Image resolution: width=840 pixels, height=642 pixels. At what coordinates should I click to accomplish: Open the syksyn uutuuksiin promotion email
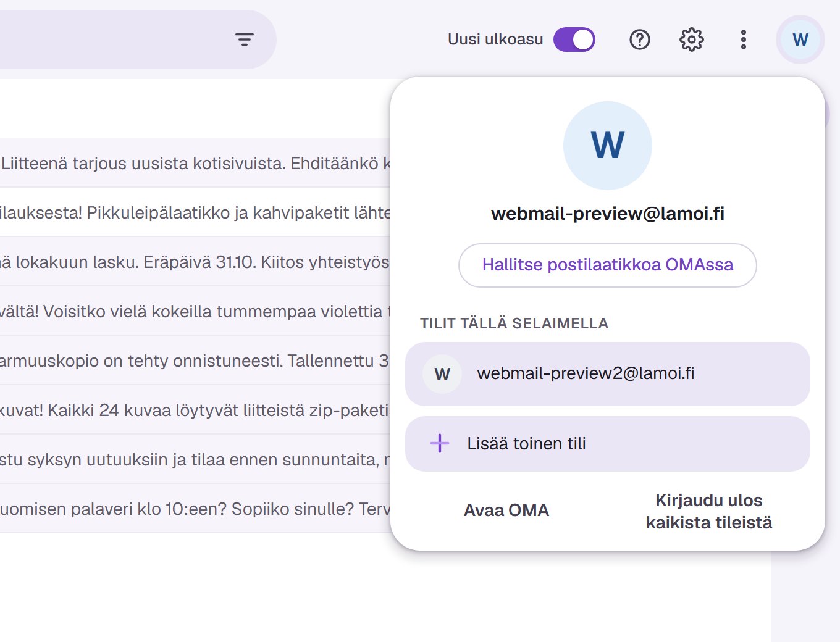coord(195,459)
